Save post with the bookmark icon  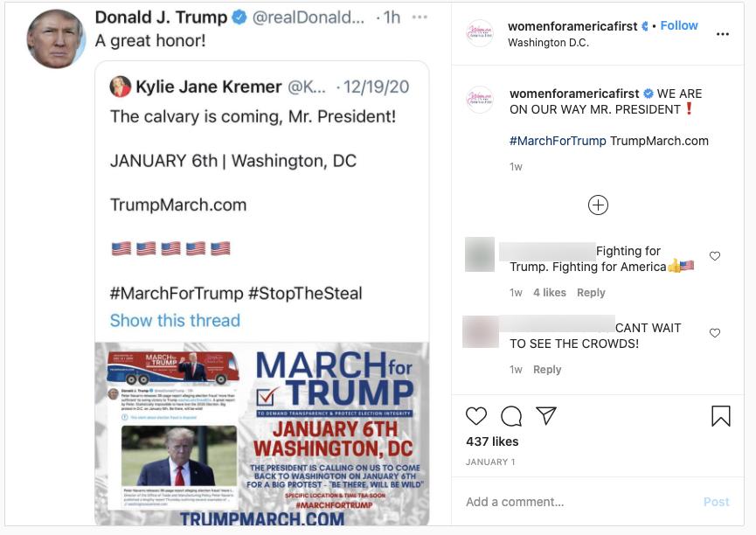[721, 416]
